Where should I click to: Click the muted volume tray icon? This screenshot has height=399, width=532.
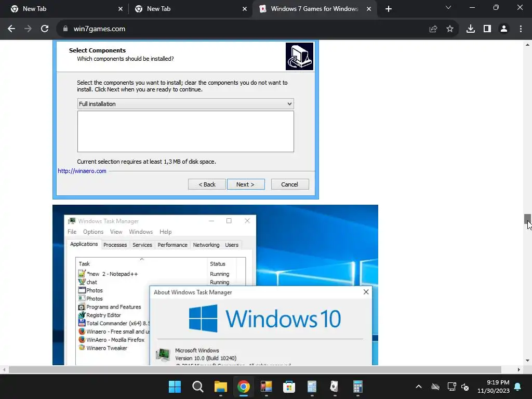[465, 387]
